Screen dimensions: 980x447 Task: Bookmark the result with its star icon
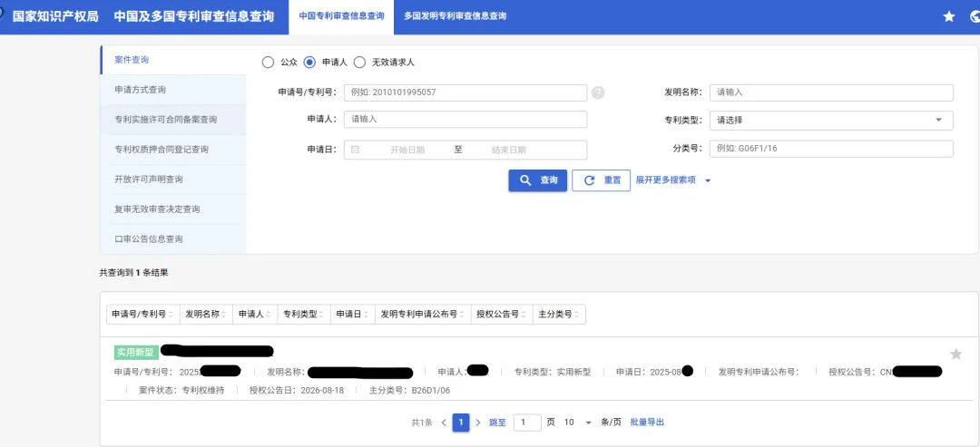click(955, 354)
